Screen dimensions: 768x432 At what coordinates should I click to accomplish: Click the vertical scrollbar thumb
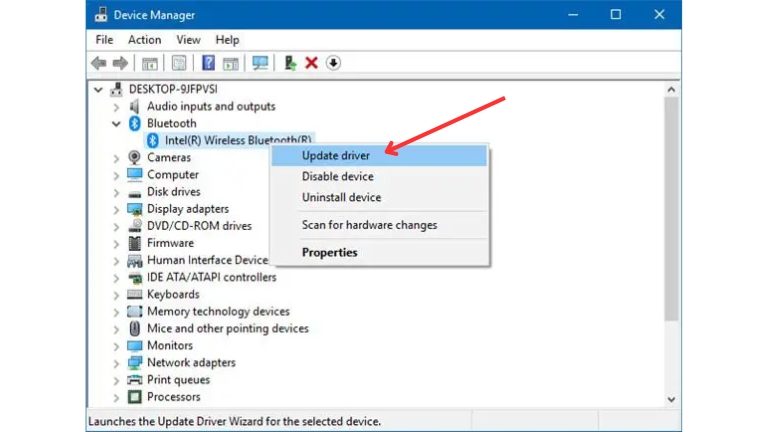point(671,209)
